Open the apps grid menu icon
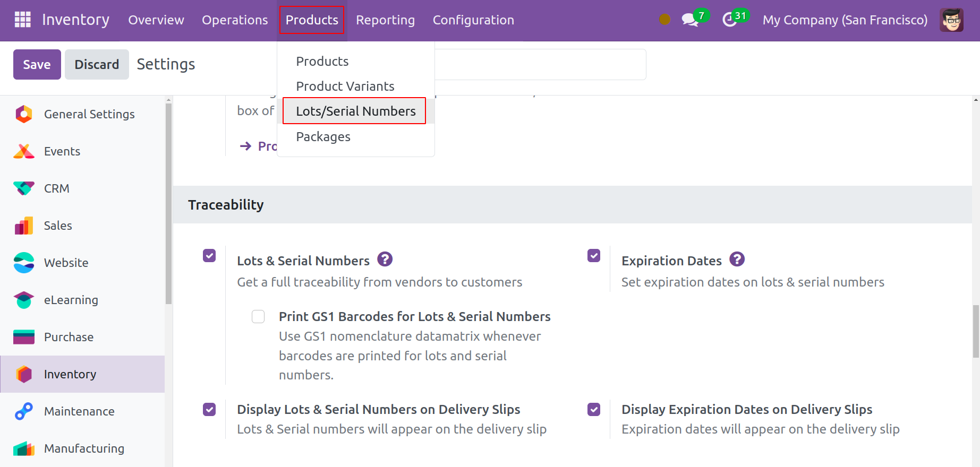This screenshot has width=980, height=467. 22,20
